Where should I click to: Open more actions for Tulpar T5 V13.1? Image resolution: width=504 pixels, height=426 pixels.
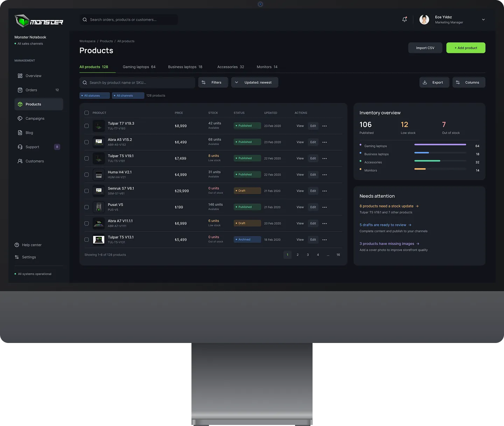324,240
